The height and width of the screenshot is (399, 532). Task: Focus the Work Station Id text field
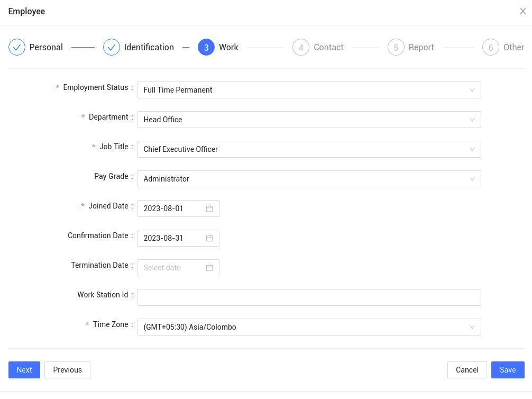[x=309, y=297]
